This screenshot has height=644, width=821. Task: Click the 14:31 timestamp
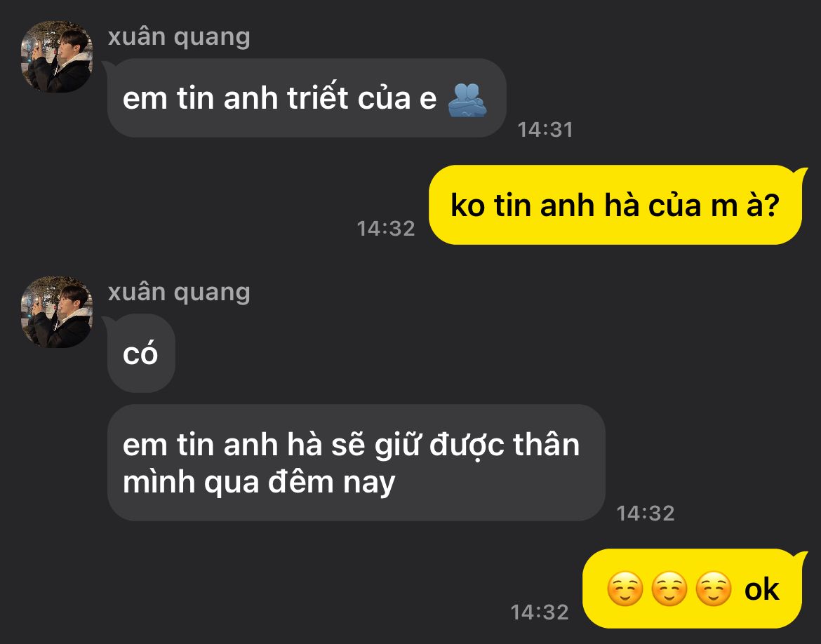(545, 130)
